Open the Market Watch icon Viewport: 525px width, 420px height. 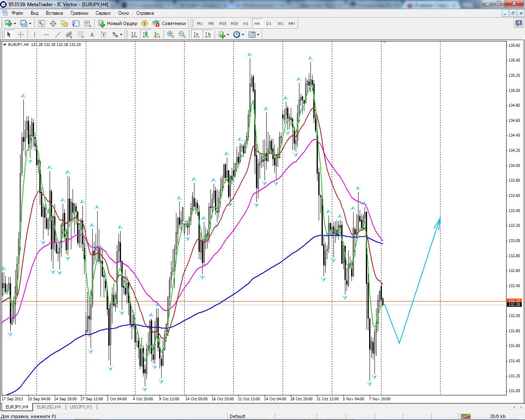click(41, 23)
